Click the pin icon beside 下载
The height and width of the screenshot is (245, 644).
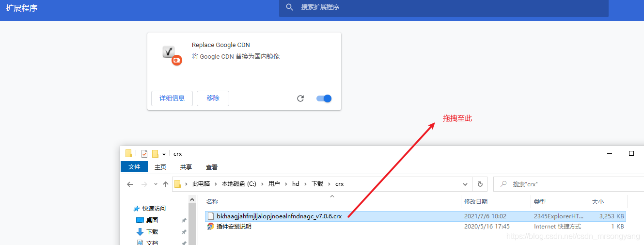[x=184, y=232]
